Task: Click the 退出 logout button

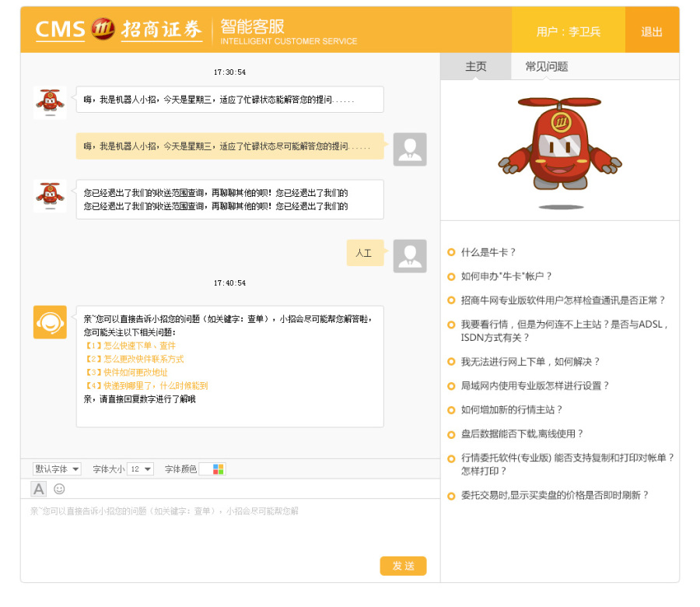Action: (652, 32)
